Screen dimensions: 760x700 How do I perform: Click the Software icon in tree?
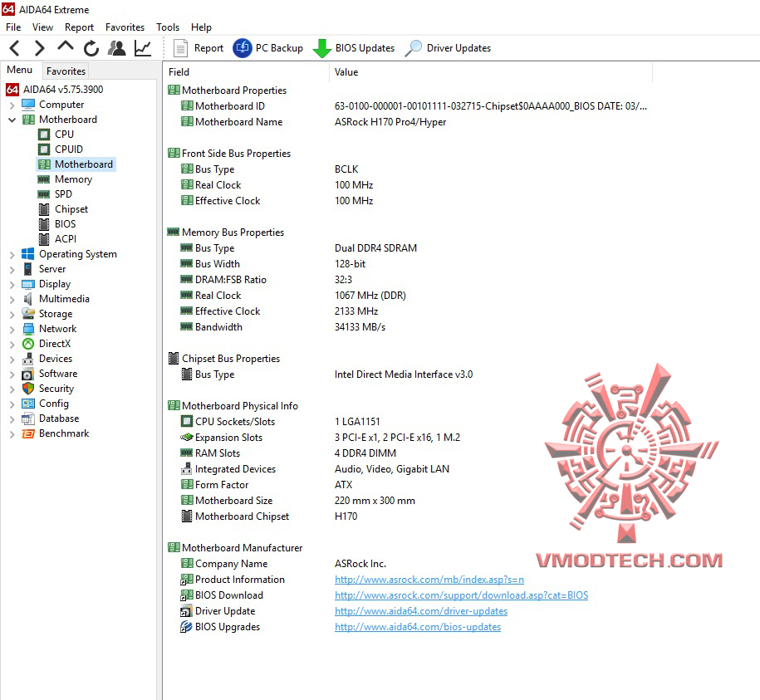(x=28, y=374)
